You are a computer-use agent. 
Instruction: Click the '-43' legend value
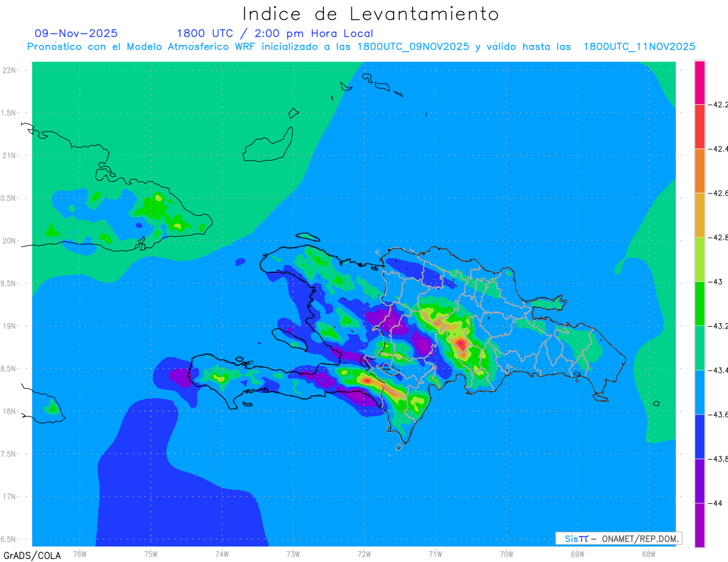pos(716,281)
